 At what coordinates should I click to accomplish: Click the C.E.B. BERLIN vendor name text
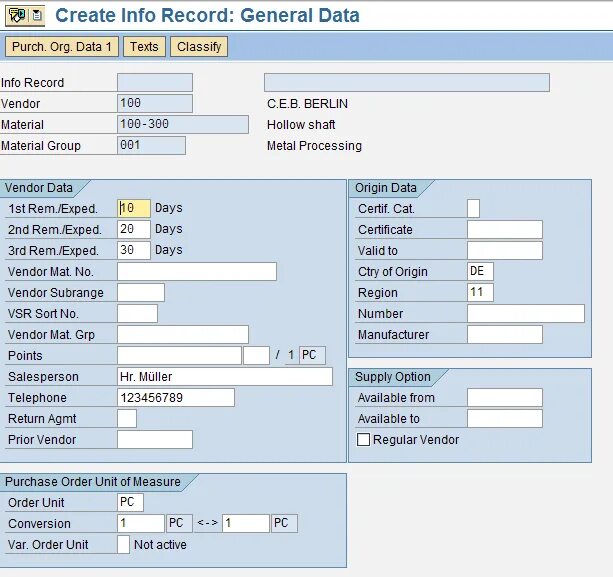(307, 104)
